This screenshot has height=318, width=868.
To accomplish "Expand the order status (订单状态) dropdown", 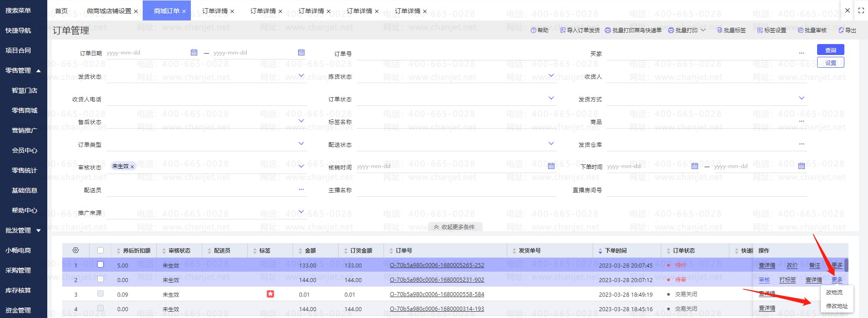I will (x=551, y=98).
